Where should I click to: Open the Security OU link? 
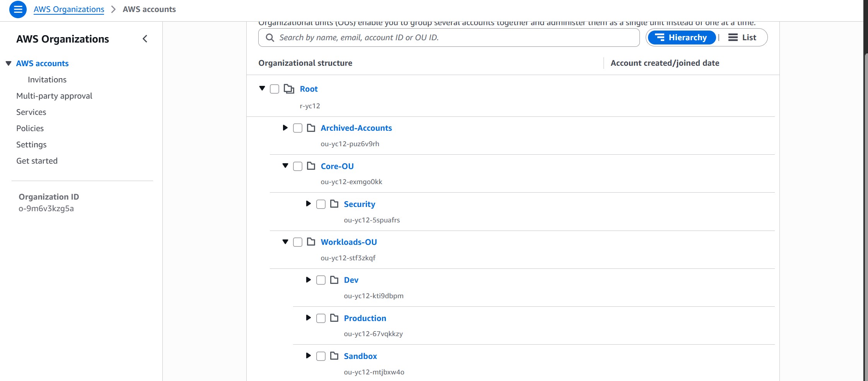tap(360, 204)
